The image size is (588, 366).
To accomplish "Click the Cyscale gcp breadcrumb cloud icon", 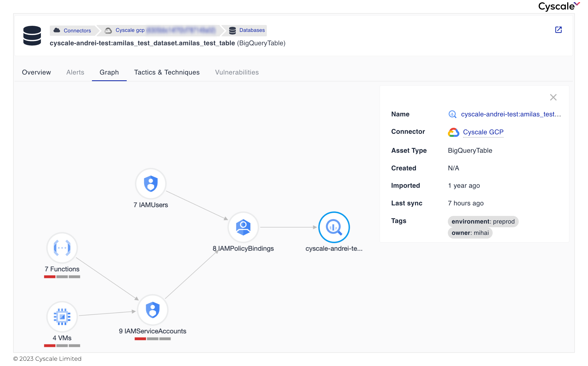I will pyautogui.click(x=108, y=31).
